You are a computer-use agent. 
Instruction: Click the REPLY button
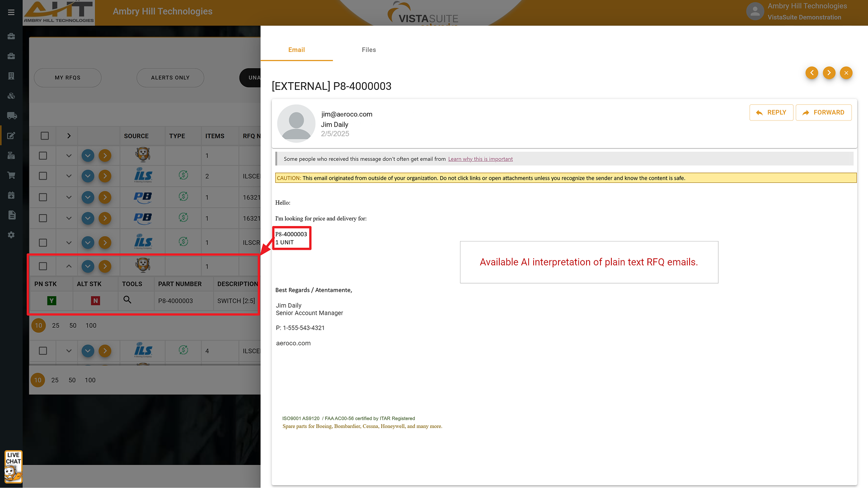point(771,112)
